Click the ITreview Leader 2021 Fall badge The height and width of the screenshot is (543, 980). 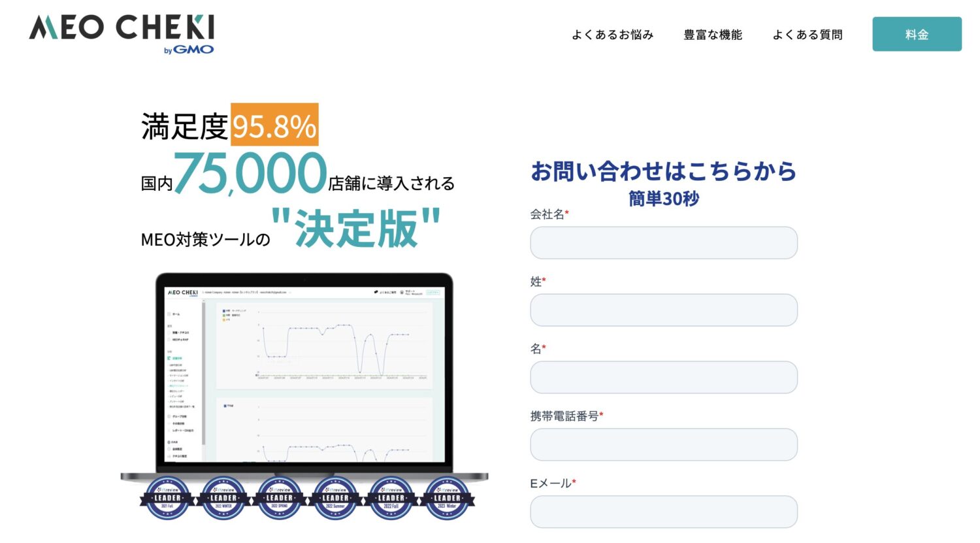(167, 499)
